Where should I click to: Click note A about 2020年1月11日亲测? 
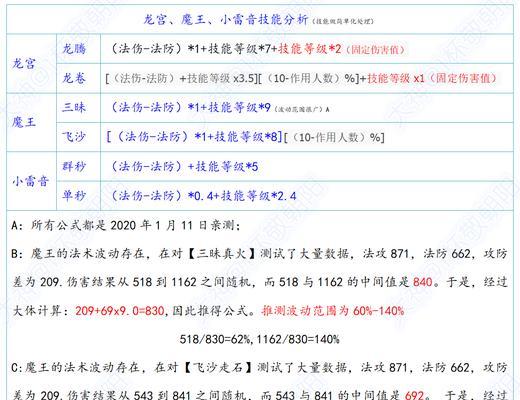pyautogui.click(x=125, y=226)
